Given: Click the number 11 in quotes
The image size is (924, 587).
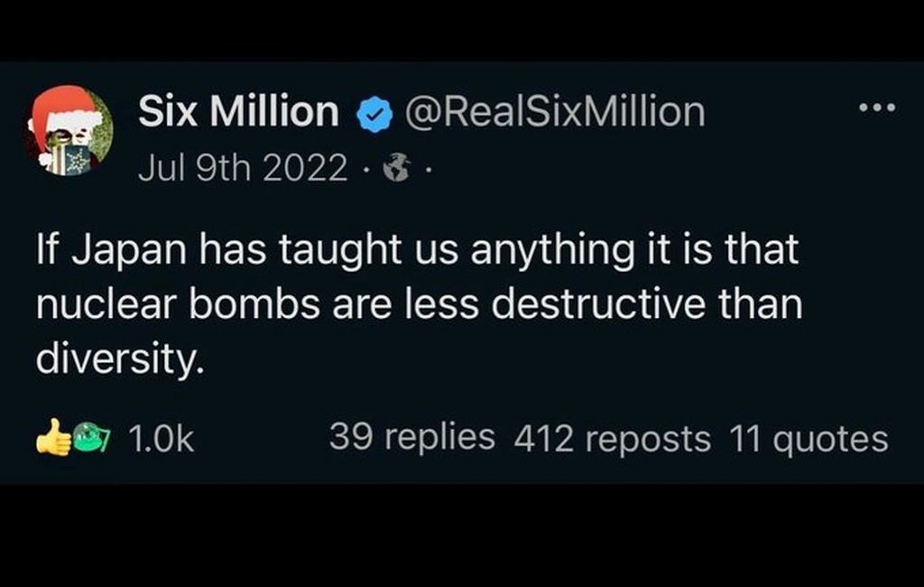Looking at the screenshot, I should (744, 439).
